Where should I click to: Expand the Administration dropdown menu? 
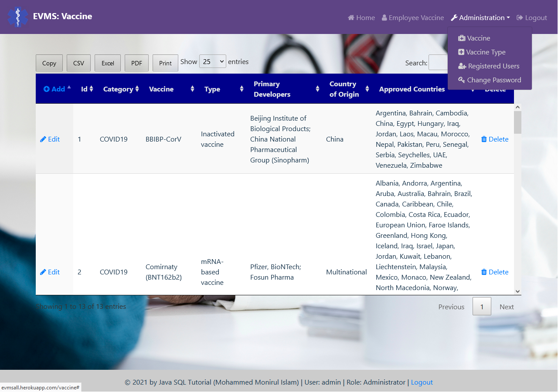[480, 17]
